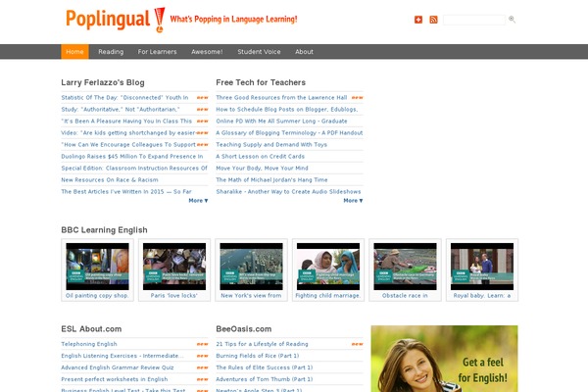Open 'Move Your Body, Move Your Mind' link

pyautogui.click(x=262, y=168)
